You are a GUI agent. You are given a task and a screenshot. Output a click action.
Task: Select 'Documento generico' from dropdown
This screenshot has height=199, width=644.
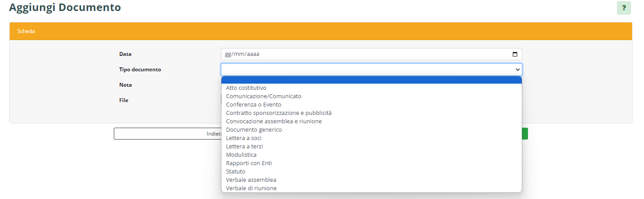pos(254,130)
